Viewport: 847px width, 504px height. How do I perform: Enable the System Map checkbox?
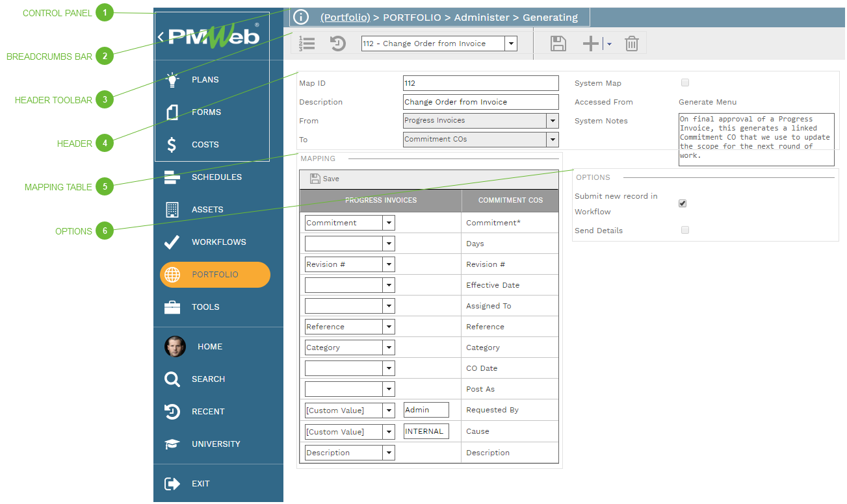(684, 83)
